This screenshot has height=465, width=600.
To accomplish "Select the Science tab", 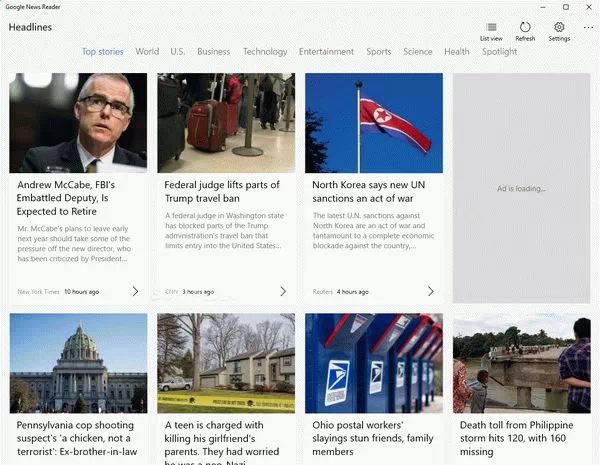I will (417, 52).
